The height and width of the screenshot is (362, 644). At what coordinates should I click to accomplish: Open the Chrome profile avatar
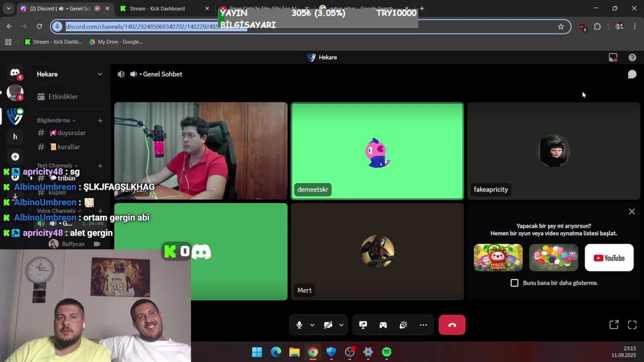pyautogui.click(x=619, y=27)
